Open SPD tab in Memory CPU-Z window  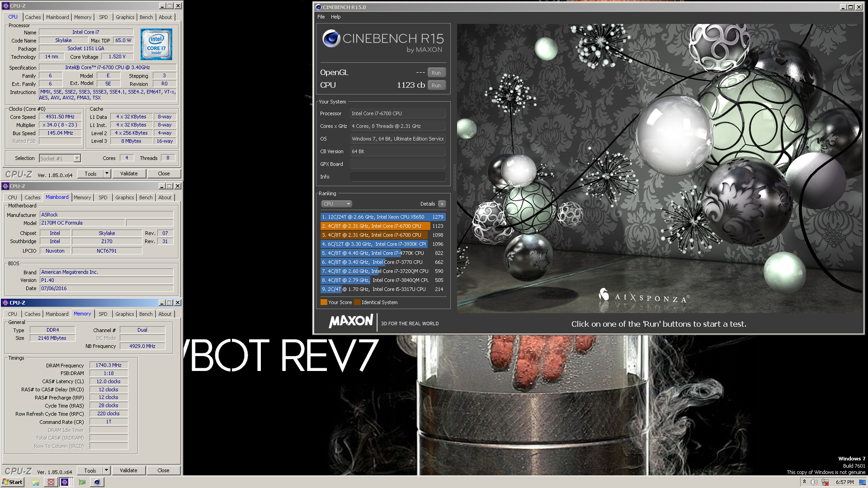(103, 314)
